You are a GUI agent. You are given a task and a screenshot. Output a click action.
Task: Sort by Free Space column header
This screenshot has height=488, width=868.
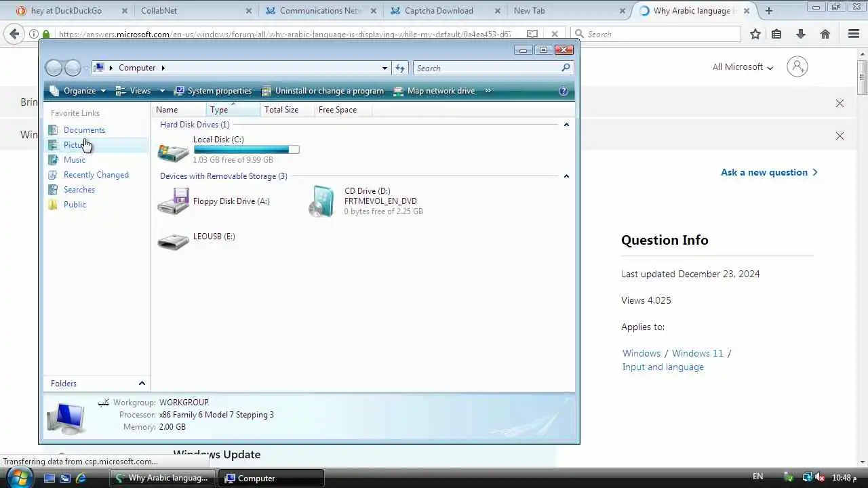pyautogui.click(x=343, y=110)
